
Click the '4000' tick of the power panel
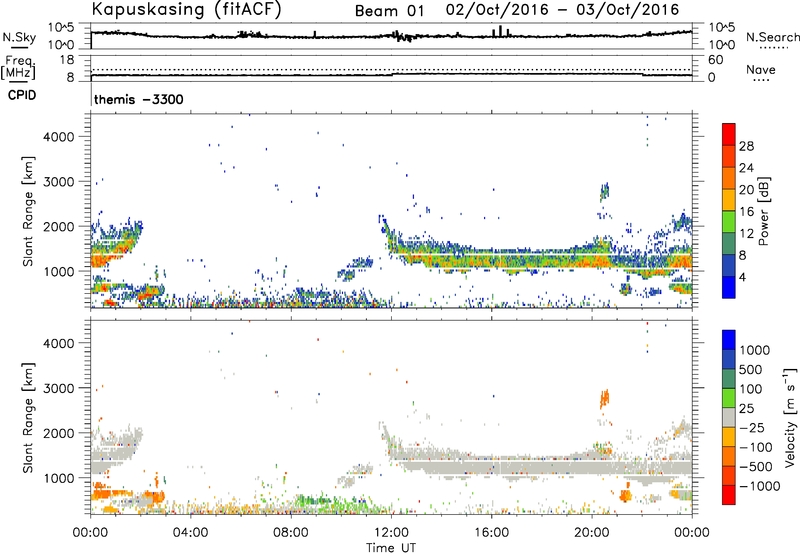tap(58, 137)
